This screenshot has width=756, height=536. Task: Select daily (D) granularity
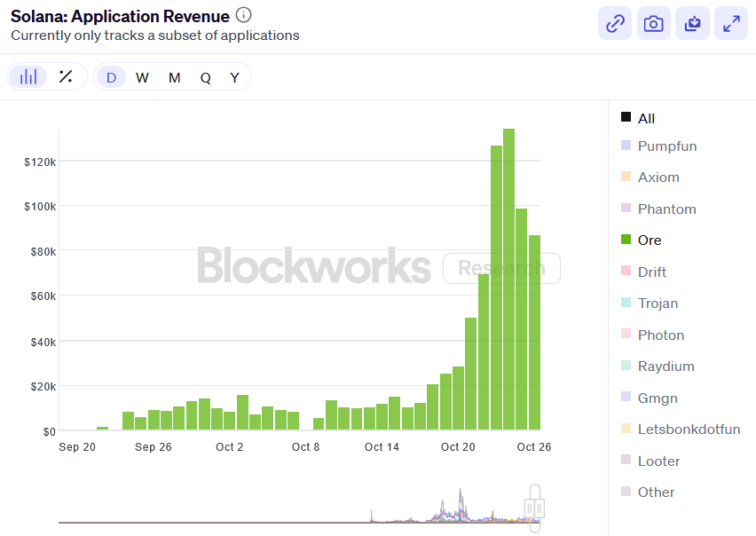pyautogui.click(x=112, y=77)
